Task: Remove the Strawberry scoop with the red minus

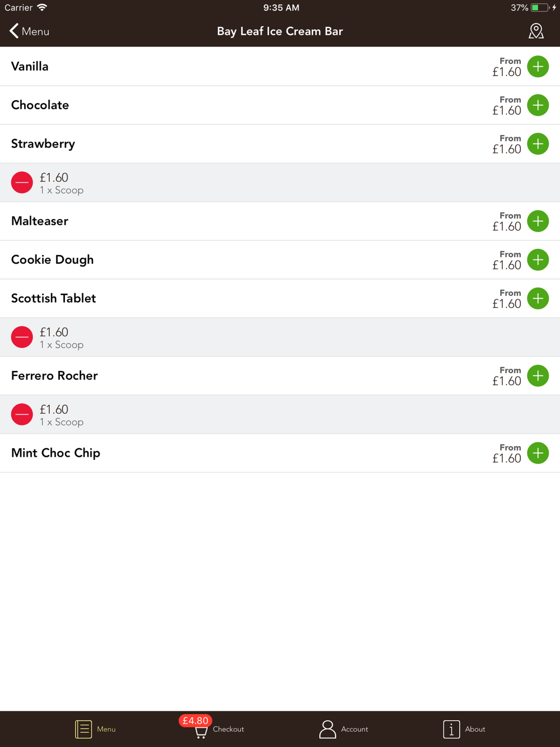Action: [22, 183]
